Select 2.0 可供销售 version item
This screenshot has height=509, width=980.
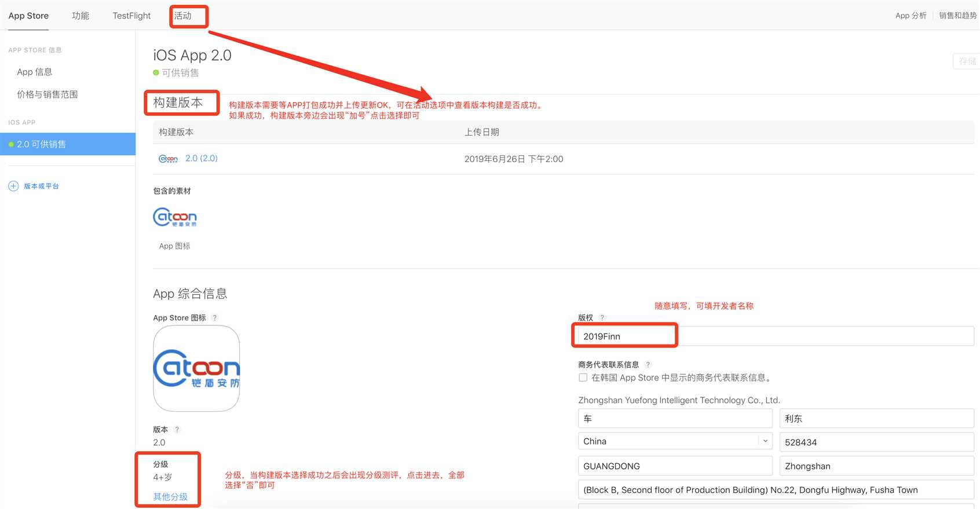[x=68, y=144]
